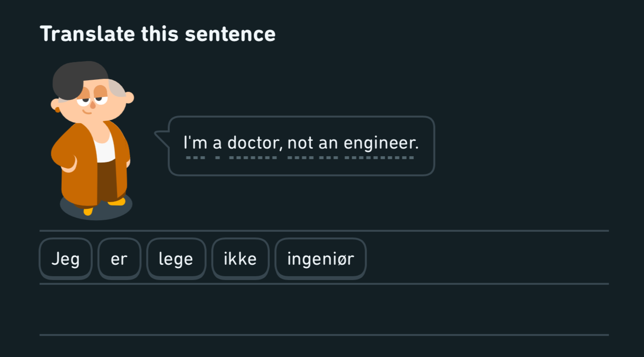This screenshot has width=644, height=357.
Task: Tap the 'ikke' word tile
Action: [x=240, y=259]
